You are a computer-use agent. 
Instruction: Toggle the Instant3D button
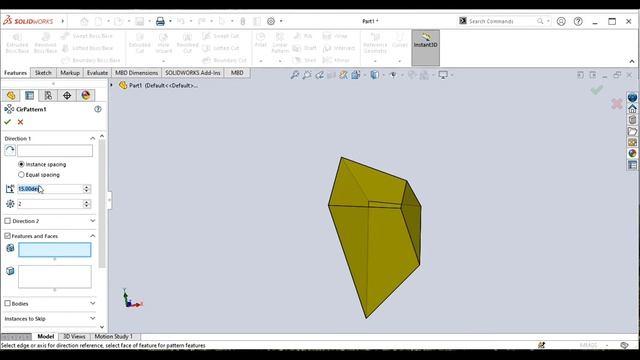425,47
